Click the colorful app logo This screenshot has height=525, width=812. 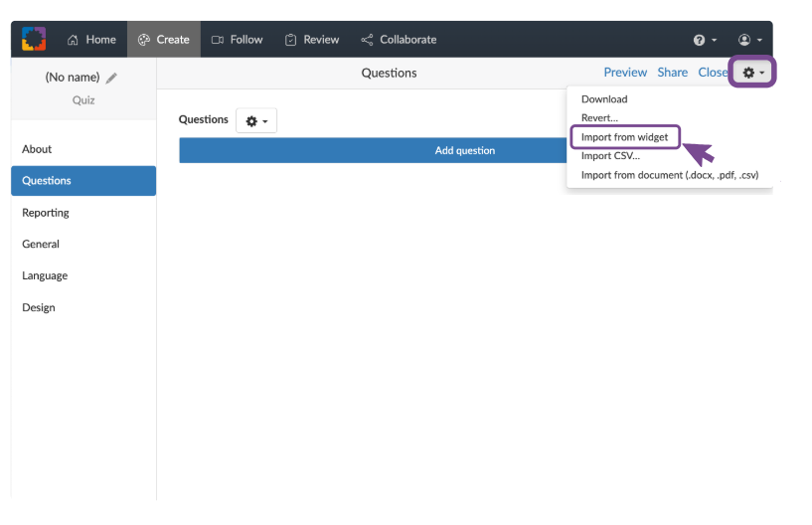click(x=34, y=39)
